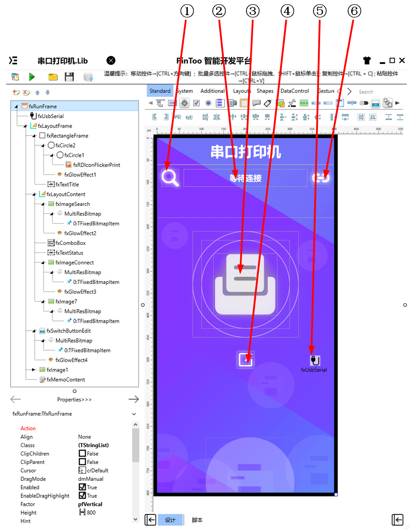This screenshot has width=412, height=532.
Task: Switch to the DataControl palette tab
Action: pos(294,91)
